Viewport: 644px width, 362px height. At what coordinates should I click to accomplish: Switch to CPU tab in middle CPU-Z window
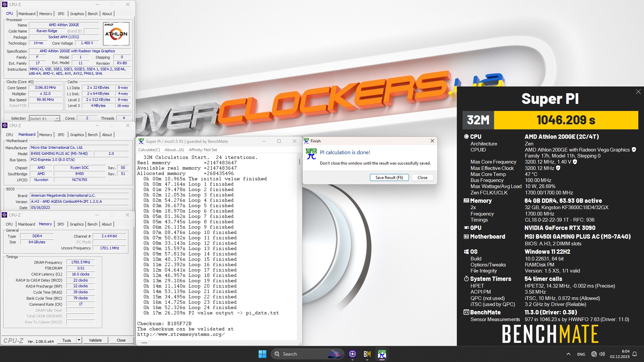pyautogui.click(x=9, y=135)
